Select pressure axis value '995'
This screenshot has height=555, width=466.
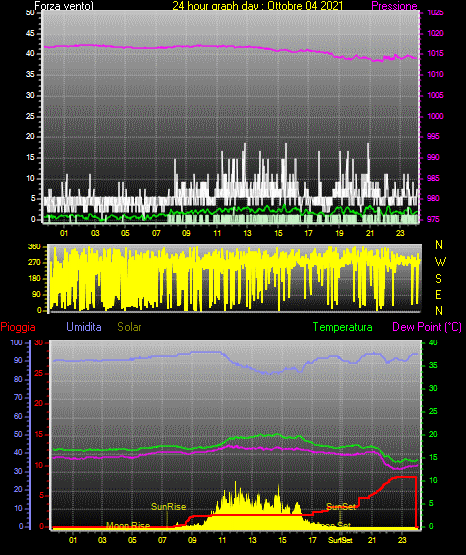click(433, 136)
